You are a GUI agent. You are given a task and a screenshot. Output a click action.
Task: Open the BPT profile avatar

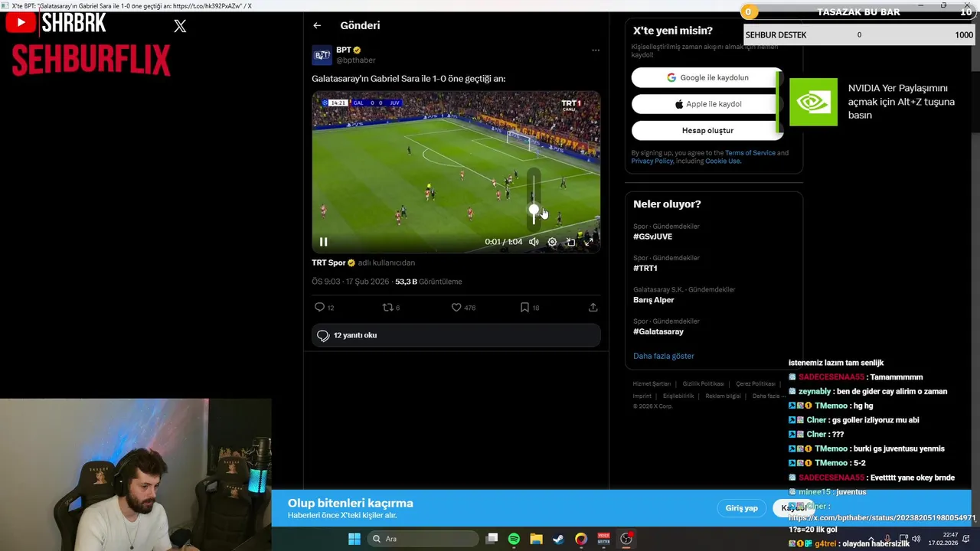(x=322, y=55)
